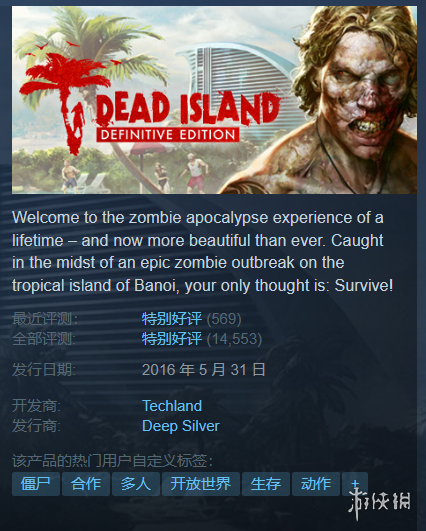Screen dimensions: 426x531
Task: Open publisher Deep Silver link
Action: (181, 426)
